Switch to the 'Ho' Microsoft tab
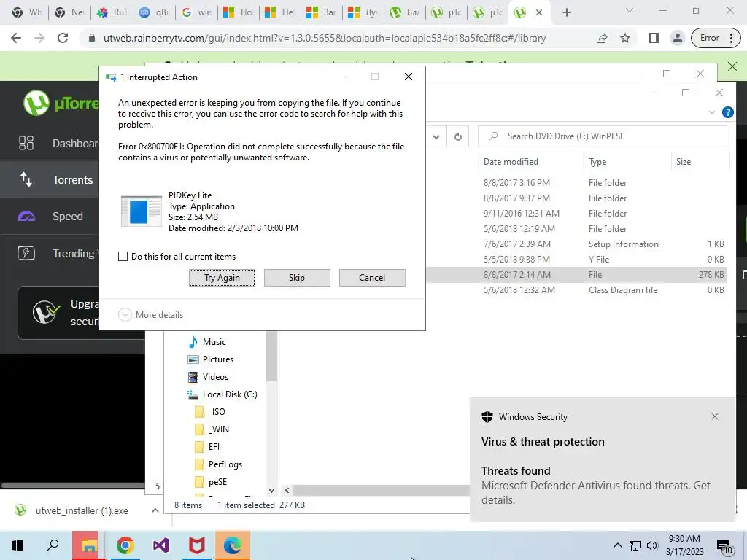 [238, 12]
